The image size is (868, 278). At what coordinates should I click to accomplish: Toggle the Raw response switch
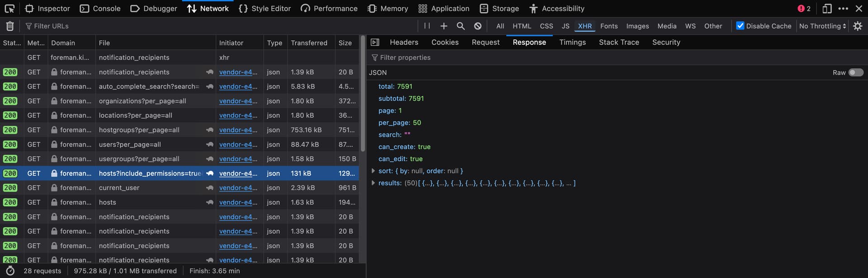coord(855,72)
